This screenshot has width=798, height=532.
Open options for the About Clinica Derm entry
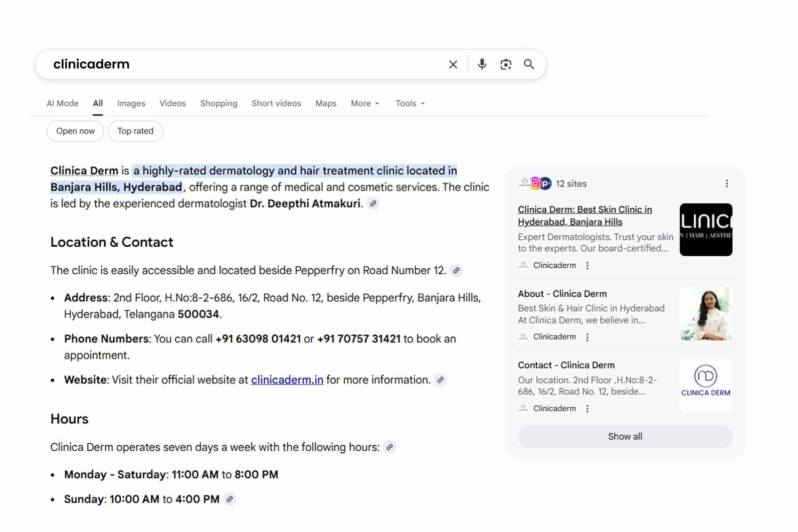pyautogui.click(x=587, y=337)
